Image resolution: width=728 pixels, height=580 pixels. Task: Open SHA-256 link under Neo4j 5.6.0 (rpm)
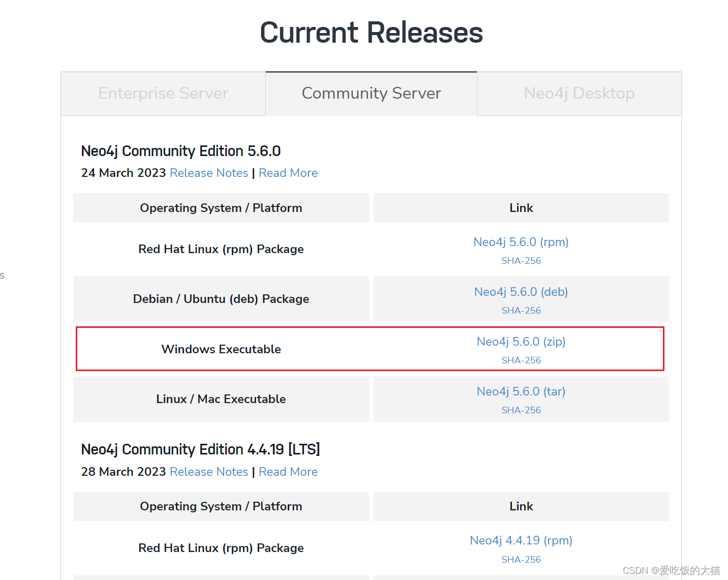coord(521,261)
